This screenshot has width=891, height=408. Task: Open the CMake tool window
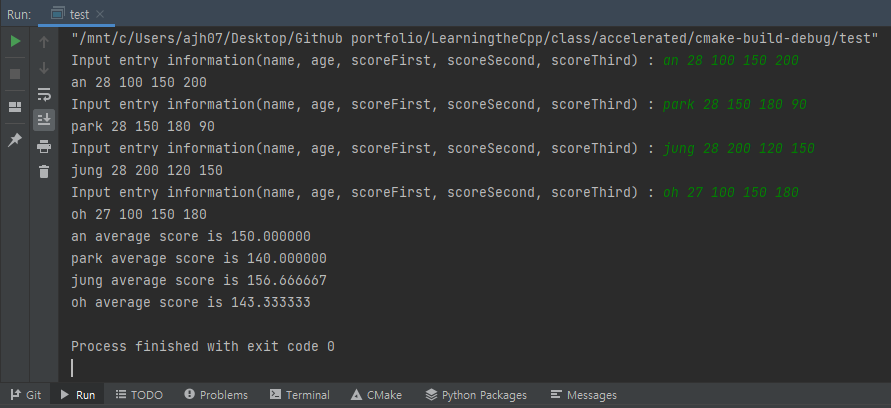tap(376, 395)
